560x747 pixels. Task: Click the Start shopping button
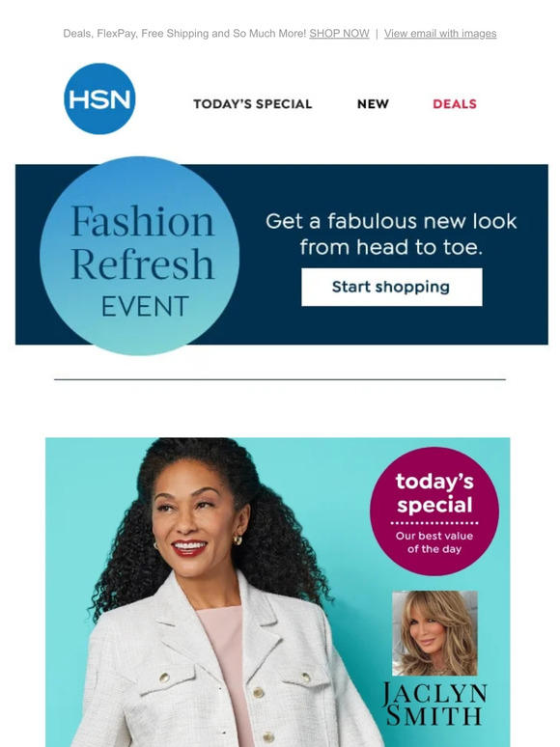click(x=391, y=287)
